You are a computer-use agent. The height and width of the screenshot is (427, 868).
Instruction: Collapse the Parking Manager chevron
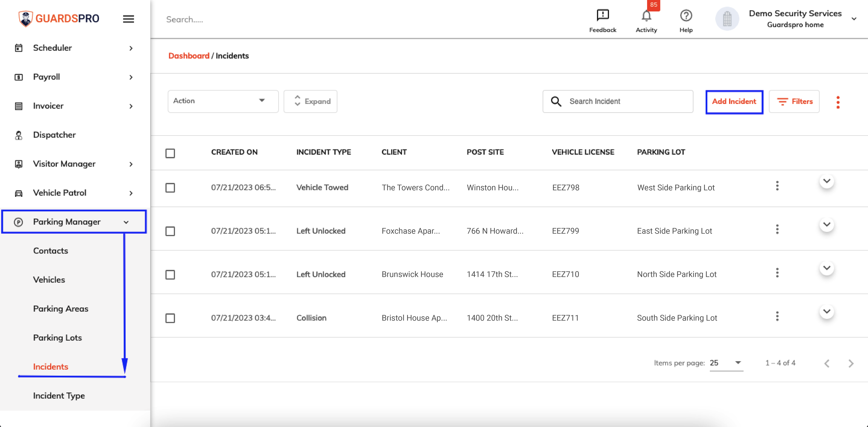(126, 222)
